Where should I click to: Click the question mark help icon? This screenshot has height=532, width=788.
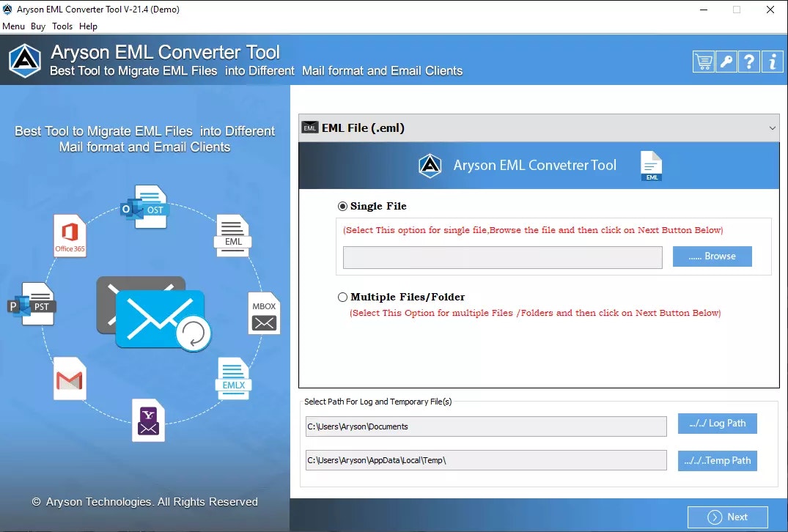point(749,62)
